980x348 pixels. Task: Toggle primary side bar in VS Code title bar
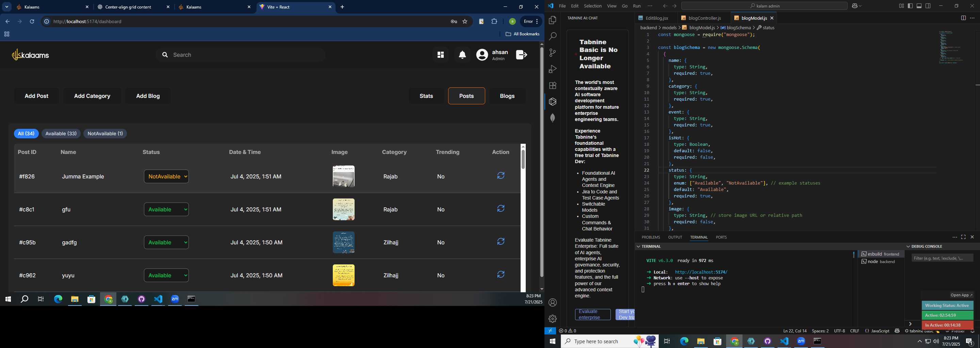[x=910, y=6]
